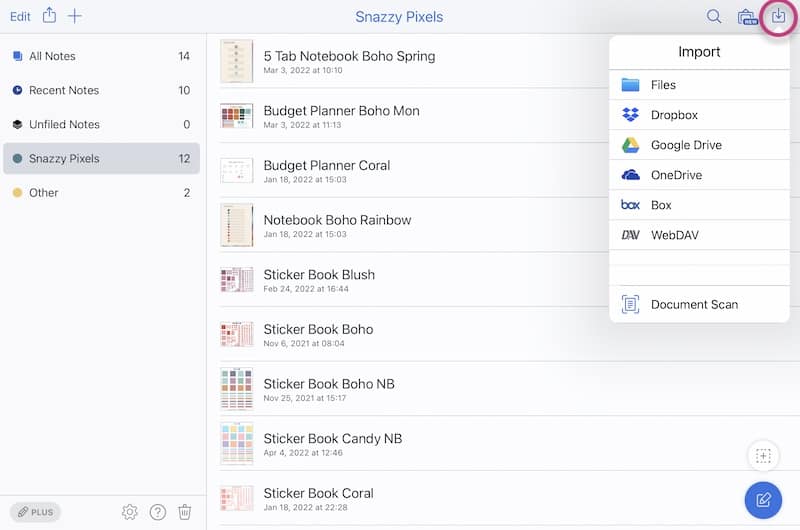
Task: Tap the blue compose note button
Action: [763, 499]
